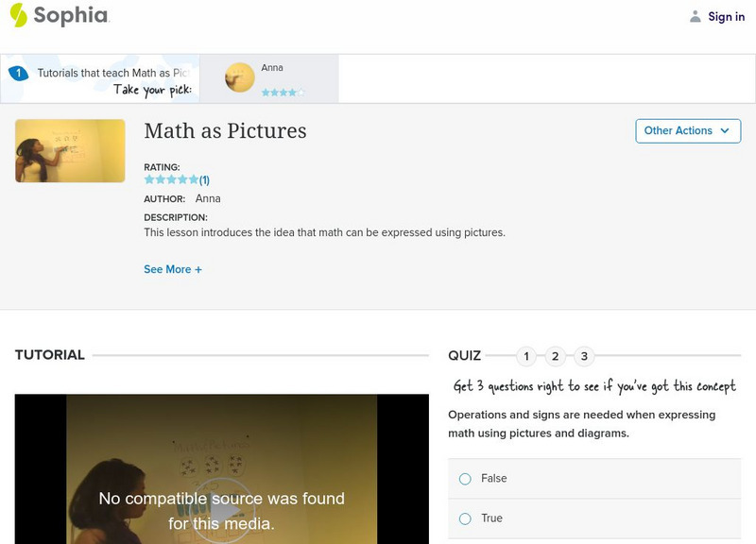Go to quiz question 3
Viewport: 756px width, 544px height.
click(x=585, y=356)
